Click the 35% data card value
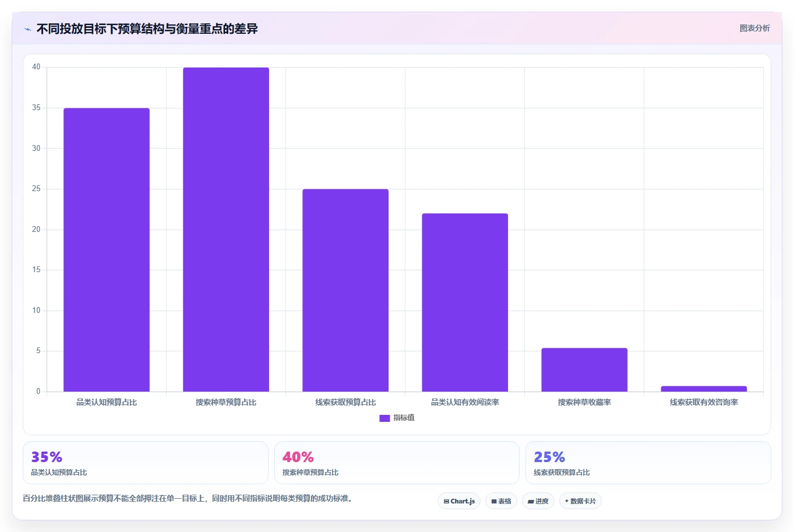This screenshot has width=794, height=532. click(x=47, y=457)
